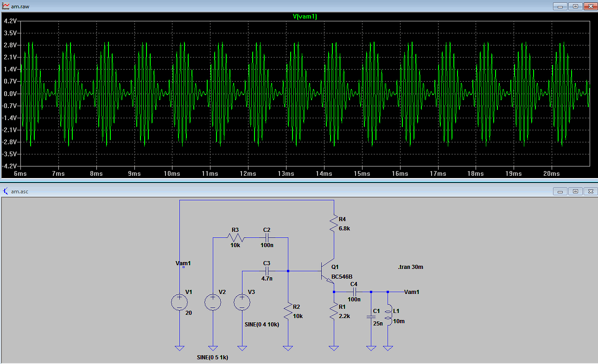
Task: Select the V1 voltage source symbol
Action: pyautogui.click(x=179, y=302)
